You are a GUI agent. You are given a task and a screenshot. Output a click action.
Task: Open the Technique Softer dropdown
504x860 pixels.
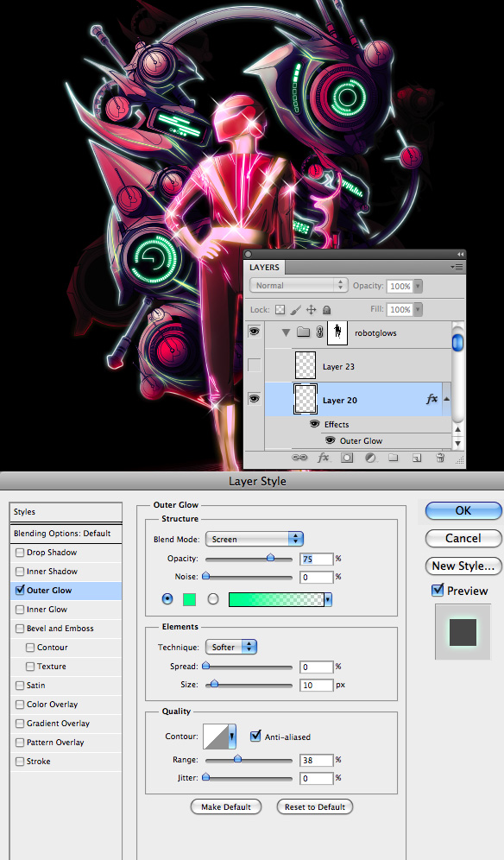click(x=231, y=648)
